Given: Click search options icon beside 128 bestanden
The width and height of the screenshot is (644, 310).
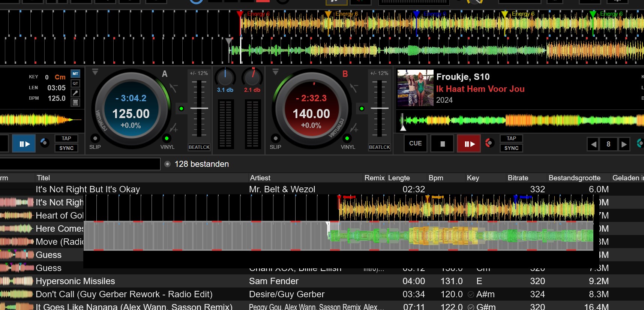Looking at the screenshot, I should pos(168,164).
